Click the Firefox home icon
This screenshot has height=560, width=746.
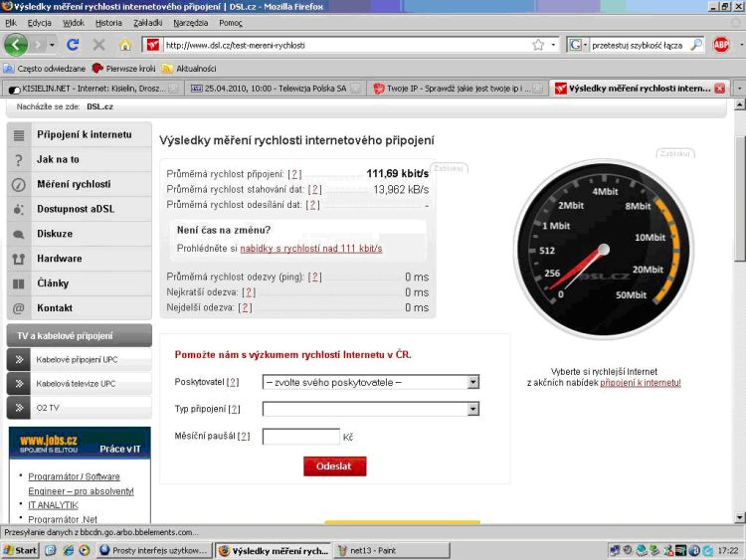125,45
